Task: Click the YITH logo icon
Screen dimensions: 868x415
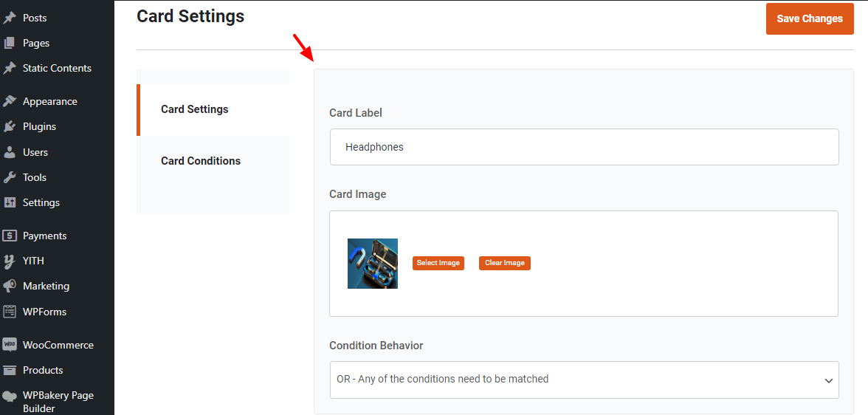Action: pos(10,261)
